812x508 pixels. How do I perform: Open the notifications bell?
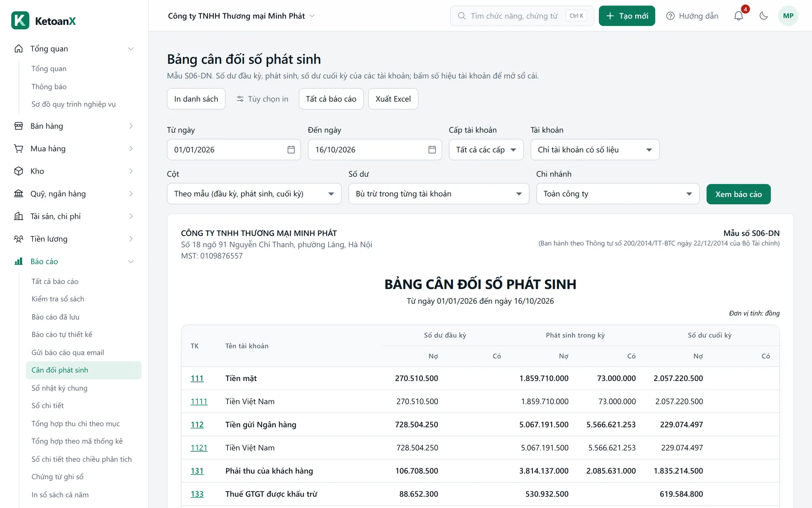click(738, 16)
